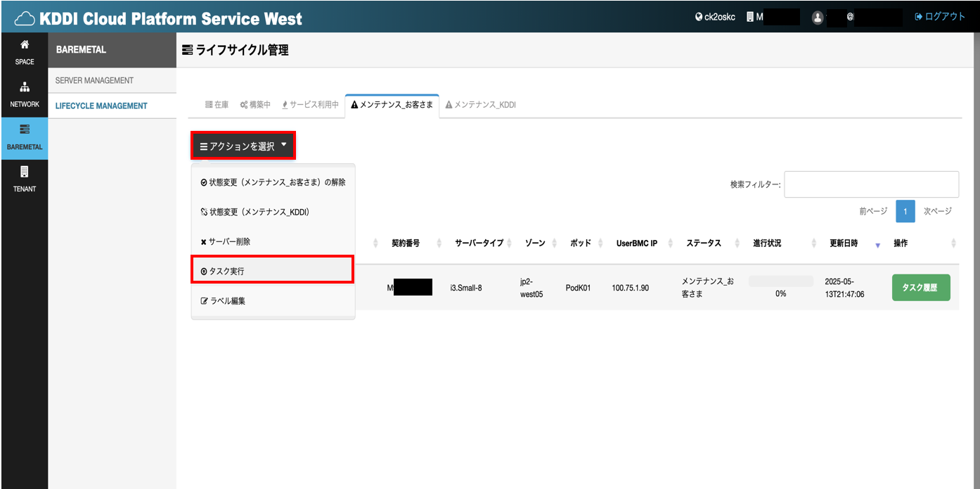Sort table by ステータス column

click(x=704, y=243)
